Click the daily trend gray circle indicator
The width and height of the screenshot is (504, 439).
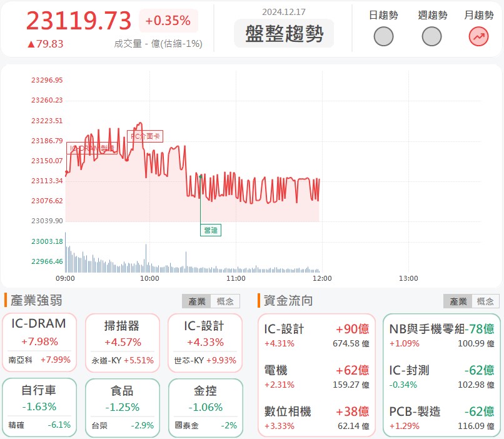pyautogui.click(x=383, y=36)
